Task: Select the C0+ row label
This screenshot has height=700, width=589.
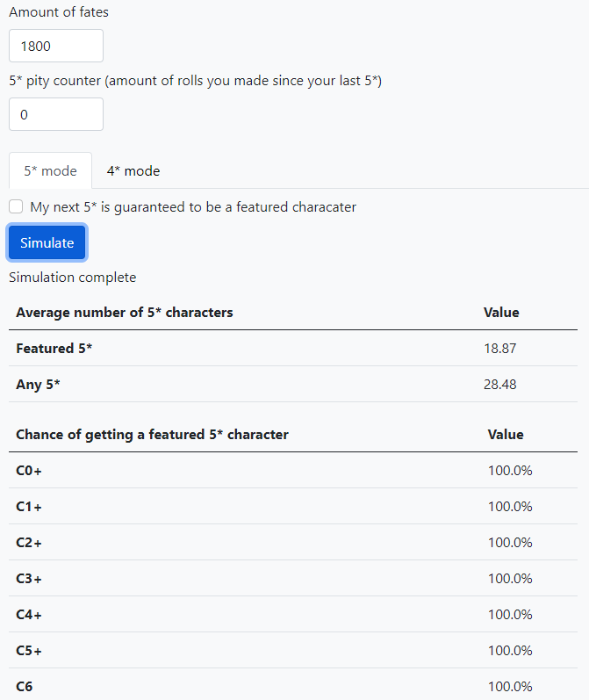Action: pos(29,471)
